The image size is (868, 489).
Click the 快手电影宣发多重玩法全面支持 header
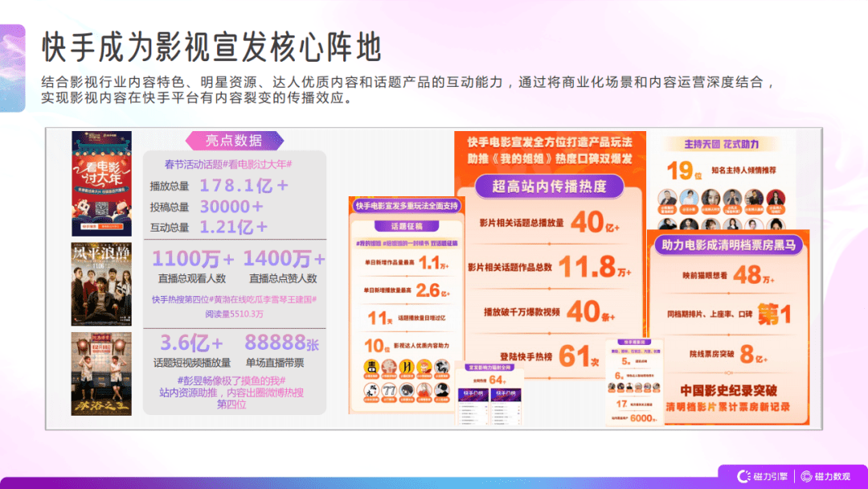407,206
